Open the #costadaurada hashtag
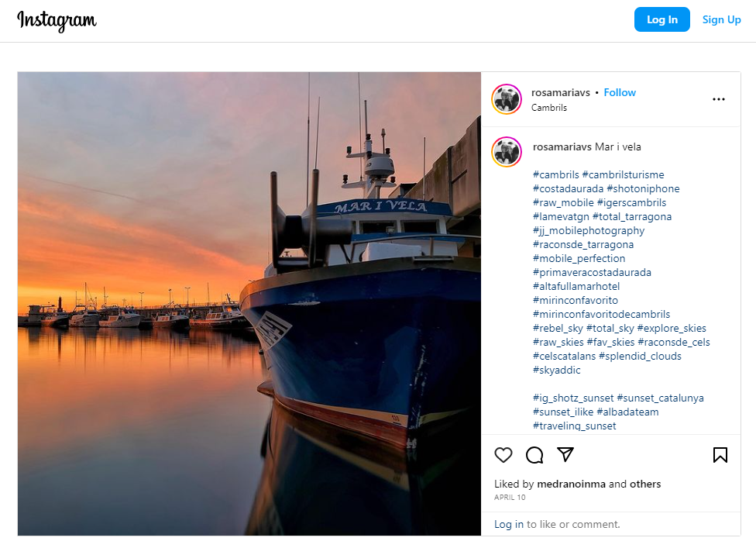The image size is (756, 555). (568, 189)
